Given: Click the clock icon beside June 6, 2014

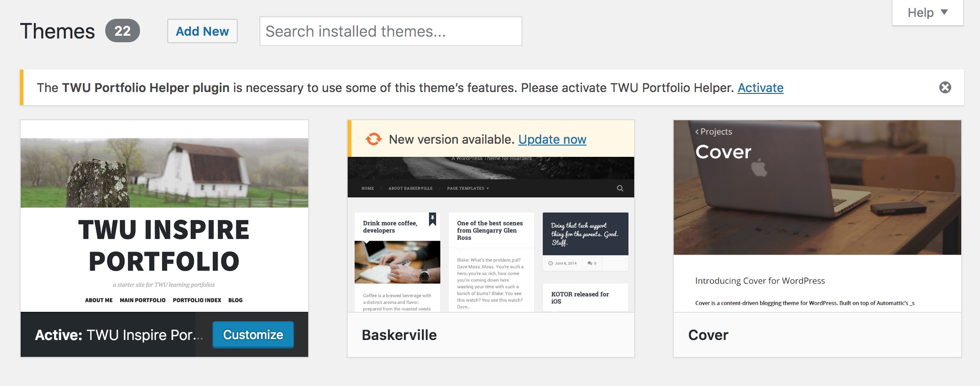Looking at the screenshot, I should [x=550, y=263].
